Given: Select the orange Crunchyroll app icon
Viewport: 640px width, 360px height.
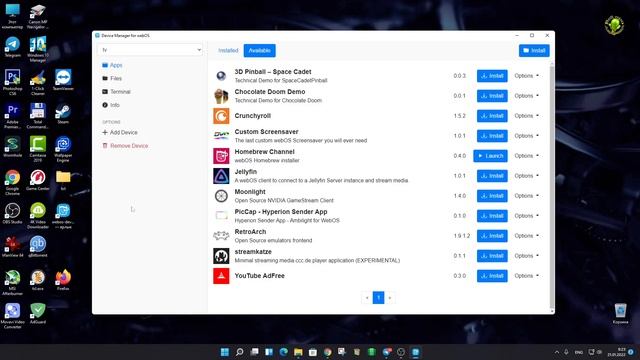Looking at the screenshot, I should click(221, 116).
